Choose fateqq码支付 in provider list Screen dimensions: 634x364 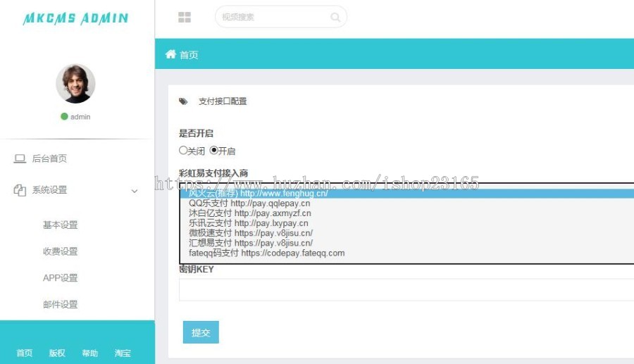(266, 253)
